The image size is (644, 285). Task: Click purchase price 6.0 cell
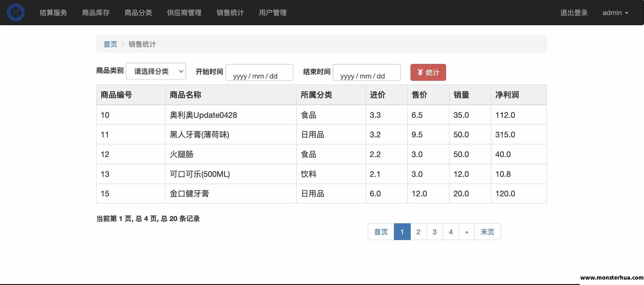point(386,194)
